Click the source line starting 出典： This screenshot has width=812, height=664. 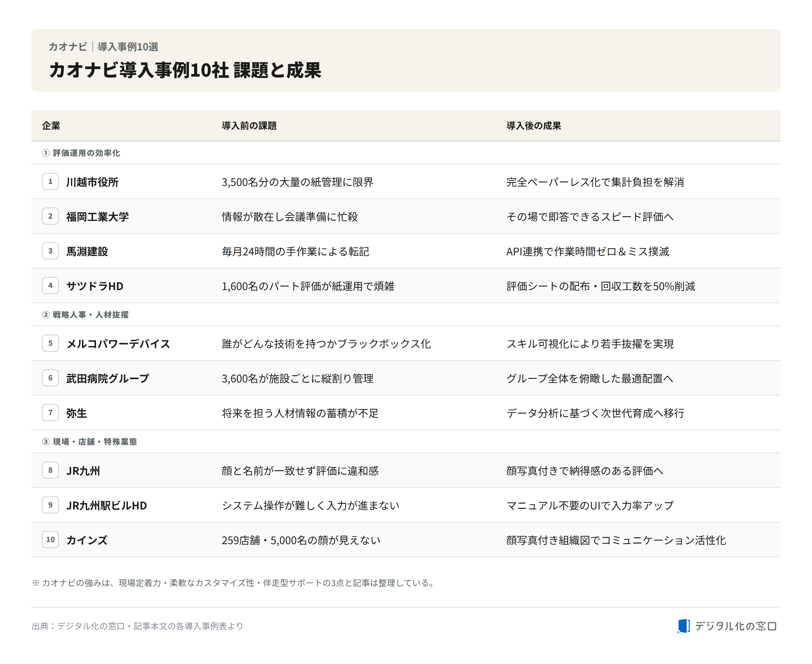coord(137,626)
